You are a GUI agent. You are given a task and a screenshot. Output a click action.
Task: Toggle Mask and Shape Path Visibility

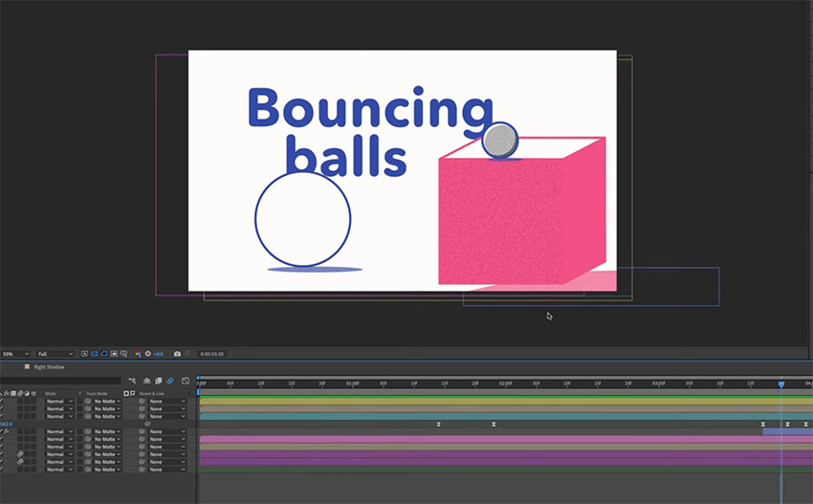point(104,354)
